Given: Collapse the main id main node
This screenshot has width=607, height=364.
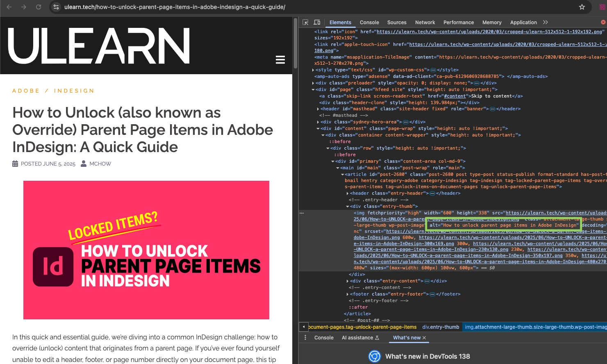Looking at the screenshot, I should (x=338, y=168).
